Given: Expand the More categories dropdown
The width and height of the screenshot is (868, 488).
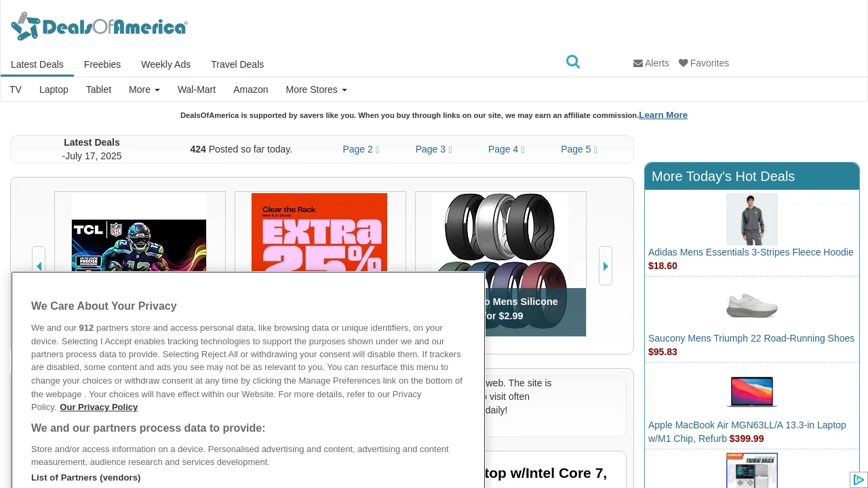Looking at the screenshot, I should coord(144,89).
